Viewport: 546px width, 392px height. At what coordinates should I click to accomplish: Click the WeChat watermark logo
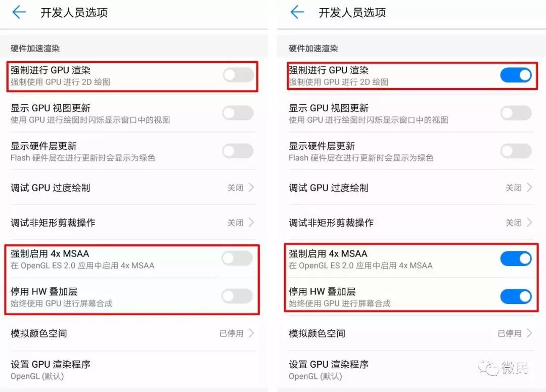click(x=503, y=368)
